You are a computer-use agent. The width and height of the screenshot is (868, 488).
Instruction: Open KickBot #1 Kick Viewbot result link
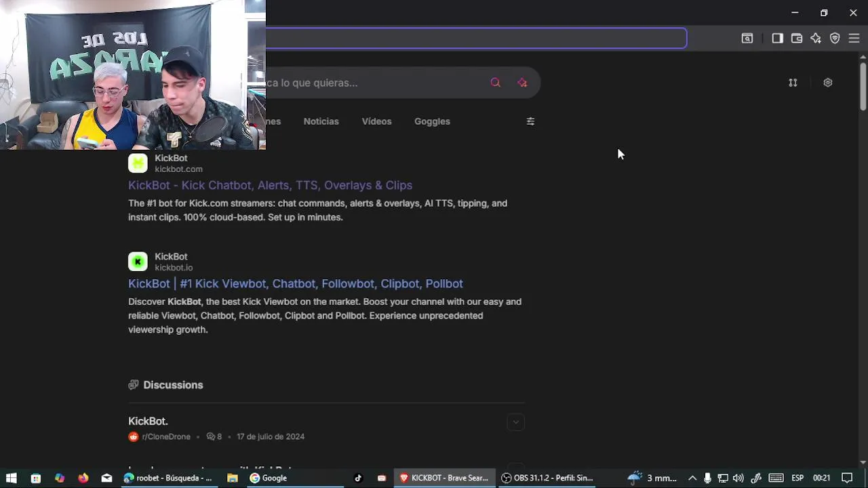[x=296, y=283]
